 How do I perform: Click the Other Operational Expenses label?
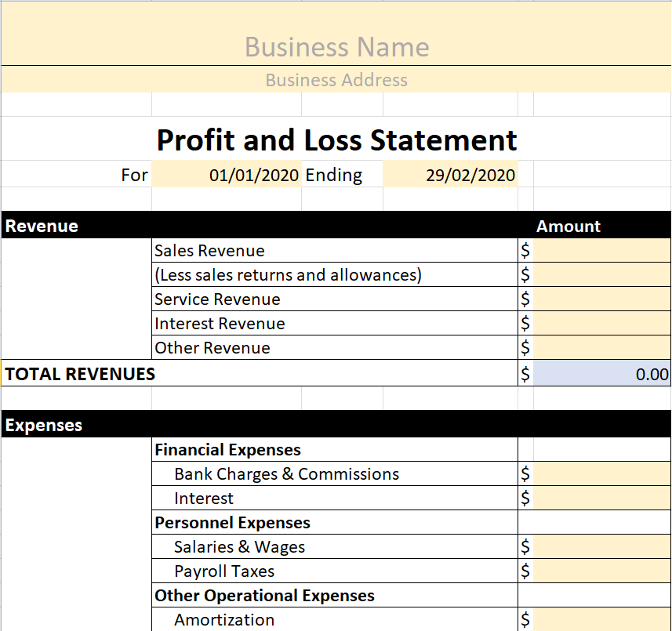click(264, 596)
